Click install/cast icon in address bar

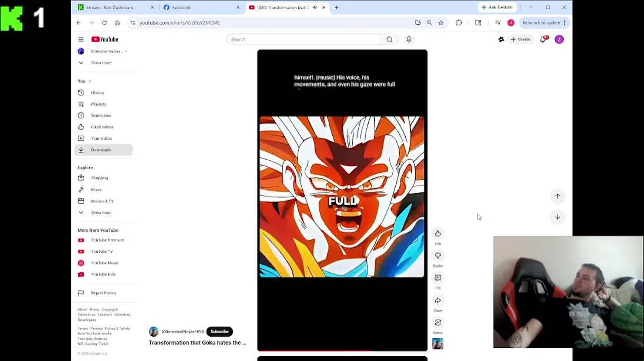point(418,23)
